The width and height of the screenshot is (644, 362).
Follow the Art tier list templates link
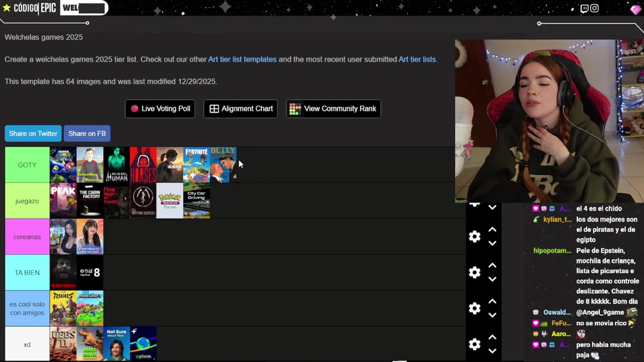tap(243, 59)
